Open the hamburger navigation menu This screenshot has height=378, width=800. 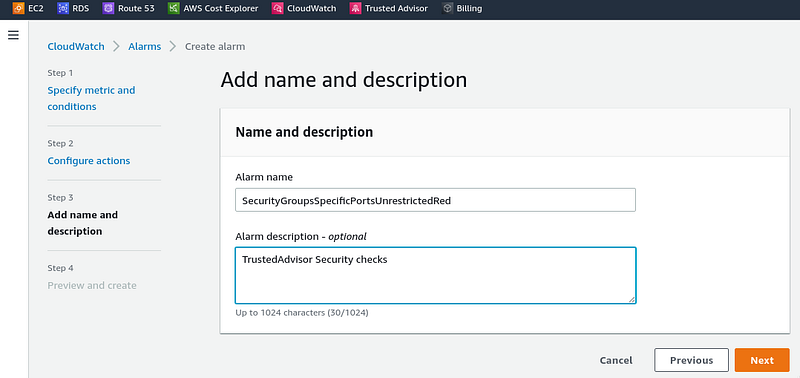click(14, 35)
